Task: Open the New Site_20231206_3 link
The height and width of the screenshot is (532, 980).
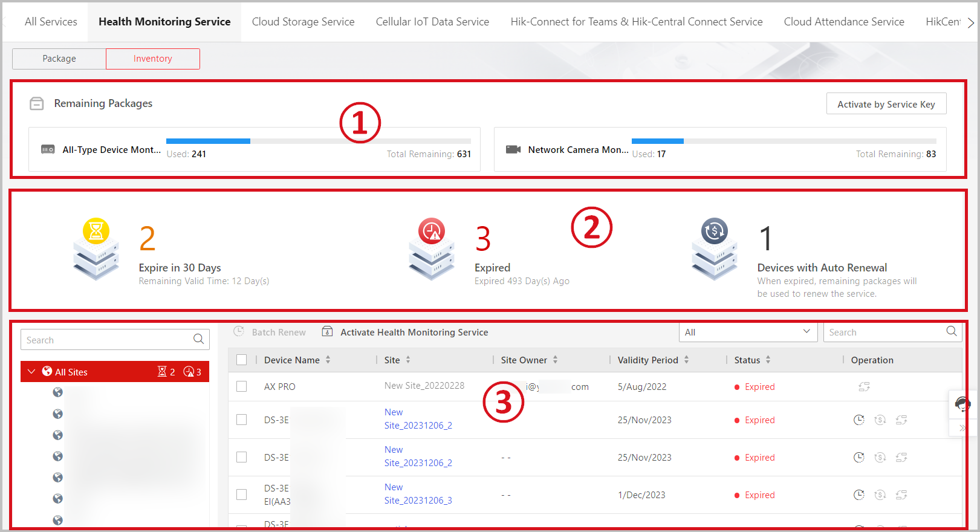Action: [418, 494]
